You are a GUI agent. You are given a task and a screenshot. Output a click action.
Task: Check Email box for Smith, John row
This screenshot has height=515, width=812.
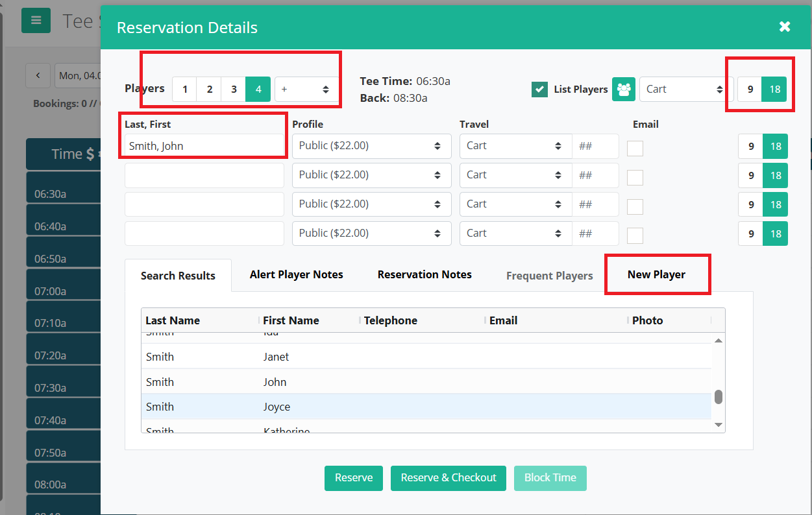pos(635,148)
